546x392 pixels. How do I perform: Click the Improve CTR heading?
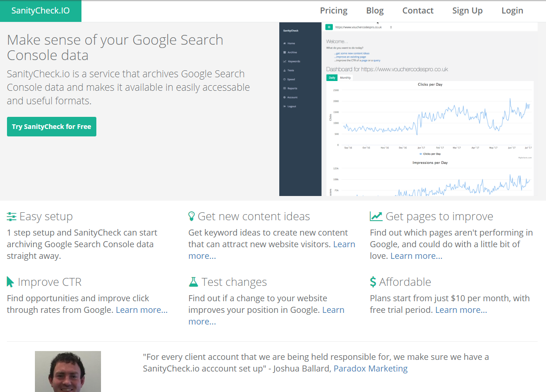49,282
